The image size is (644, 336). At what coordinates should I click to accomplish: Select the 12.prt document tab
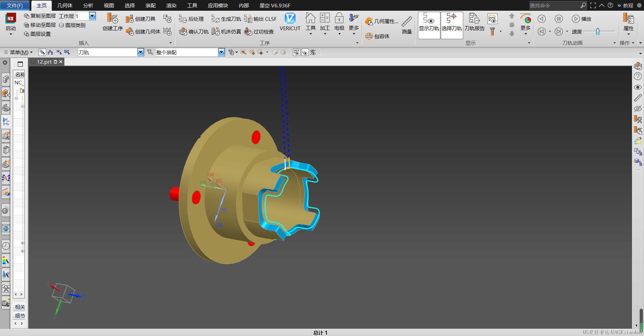point(47,62)
